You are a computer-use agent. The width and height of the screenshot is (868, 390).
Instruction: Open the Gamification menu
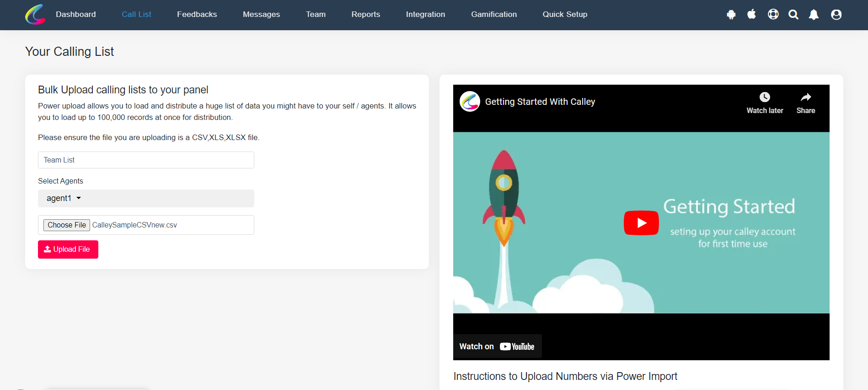tap(494, 14)
